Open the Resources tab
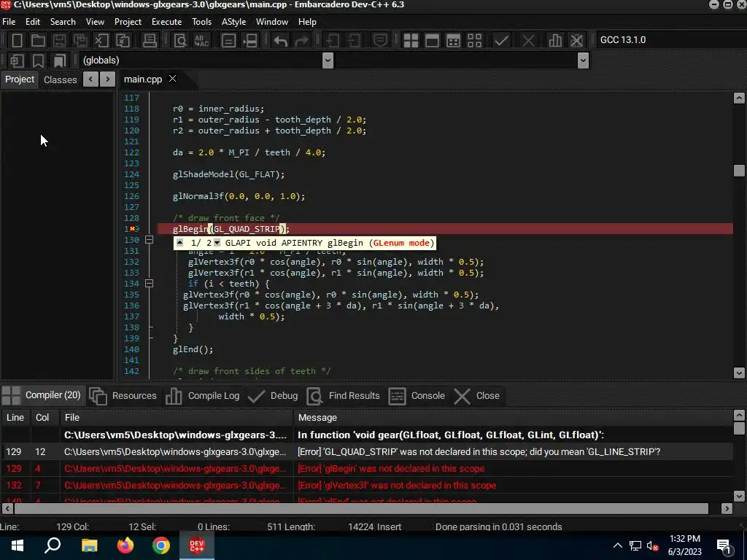The image size is (747, 560). (123, 396)
